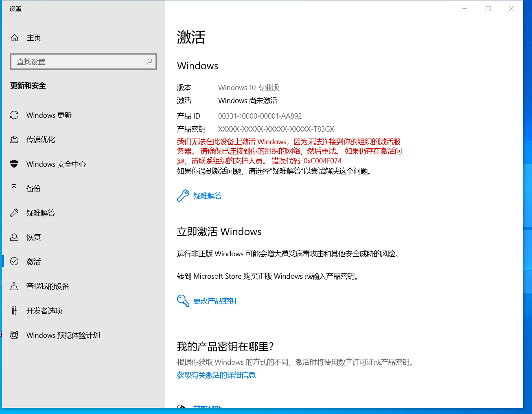Click the 开发者选项 tools icon
Screen dimensions: 532x414
[x=14, y=310]
